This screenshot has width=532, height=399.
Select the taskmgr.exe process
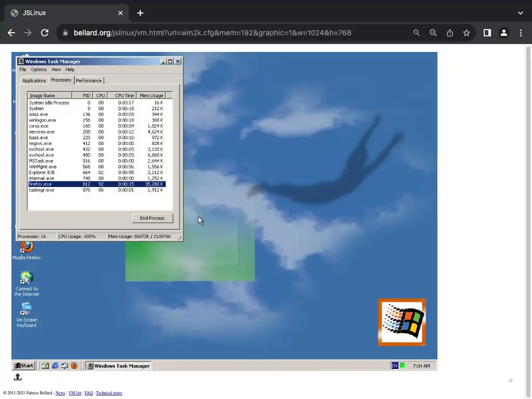click(x=97, y=190)
